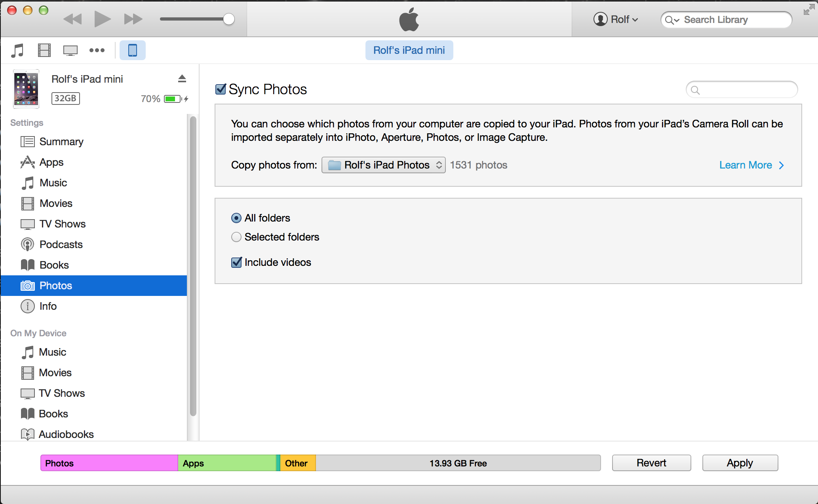Open the Movies library filmstrip icon
Viewport: 818px width, 504px height.
[44, 50]
